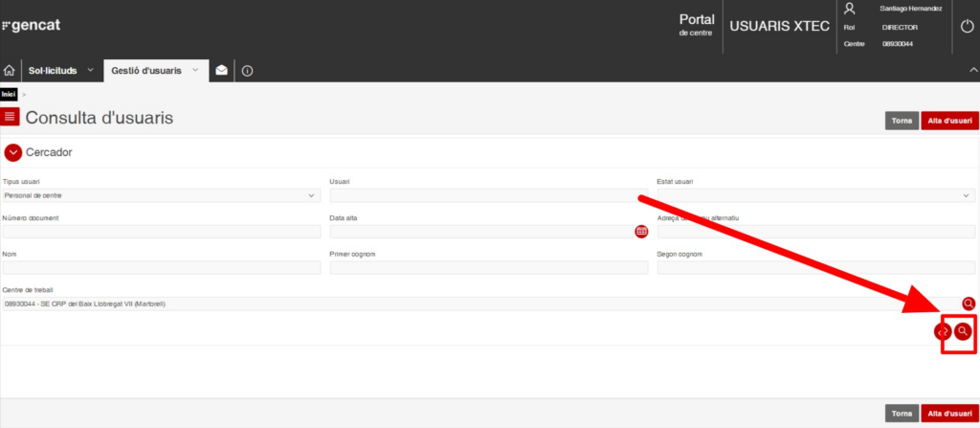The width and height of the screenshot is (980, 428).
Task: Open the mail envelope icon
Action: tap(222, 71)
